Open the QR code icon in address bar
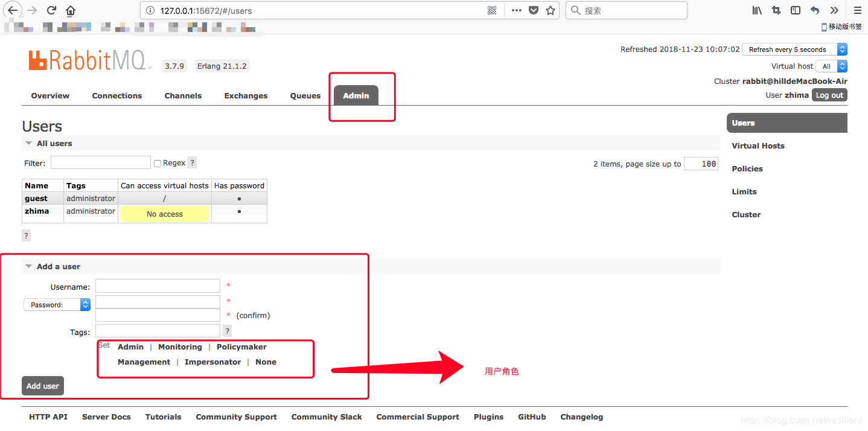The width and height of the screenshot is (868, 431). [492, 10]
